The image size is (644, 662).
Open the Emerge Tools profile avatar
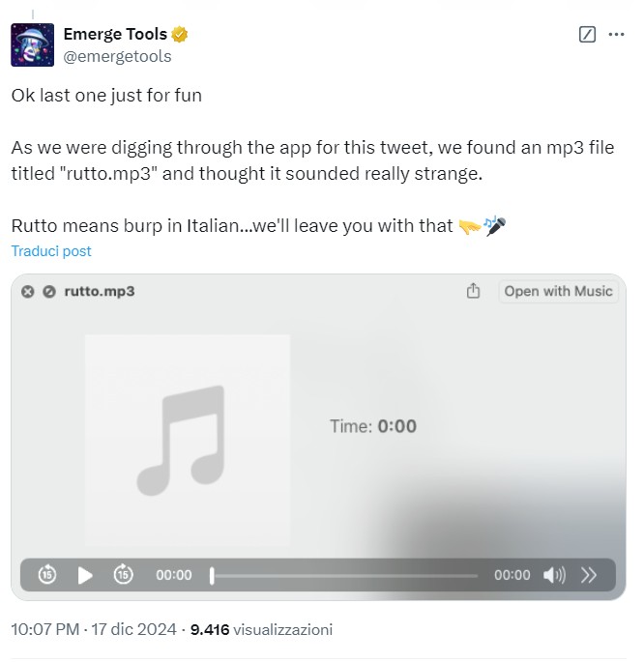coord(32,44)
